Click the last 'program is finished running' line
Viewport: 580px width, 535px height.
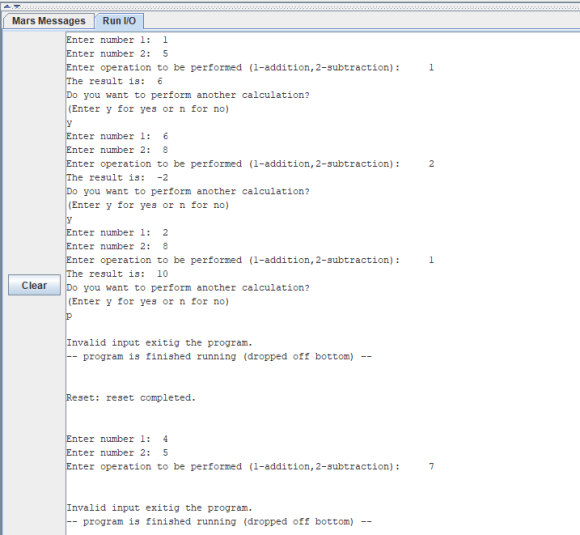click(x=219, y=522)
